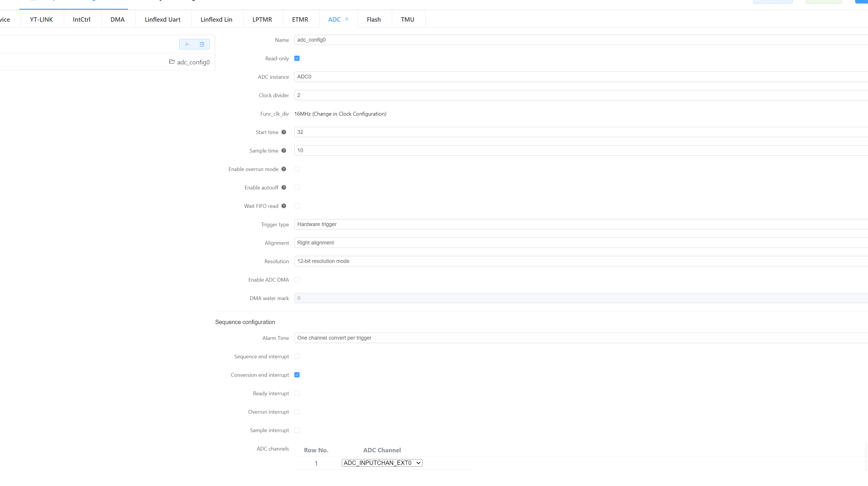This screenshot has height=486, width=868.
Task: Enable Sequence end interrupt checkbox
Action: click(297, 356)
